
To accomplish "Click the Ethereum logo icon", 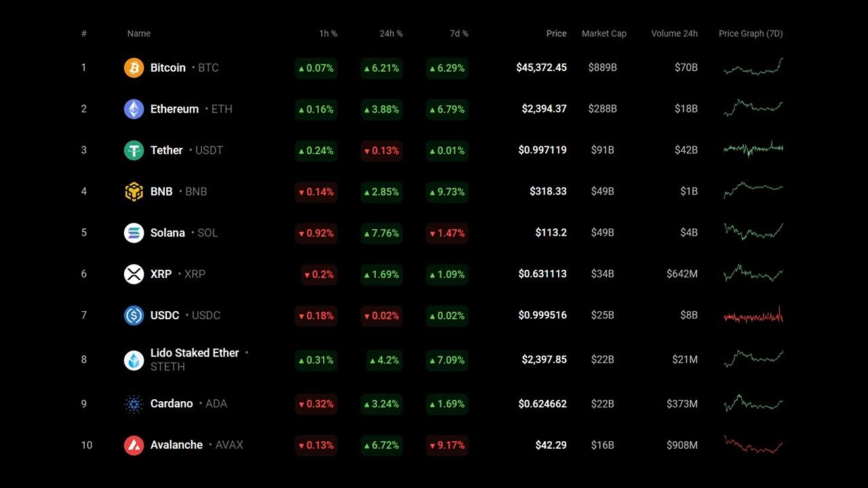I will [x=134, y=109].
